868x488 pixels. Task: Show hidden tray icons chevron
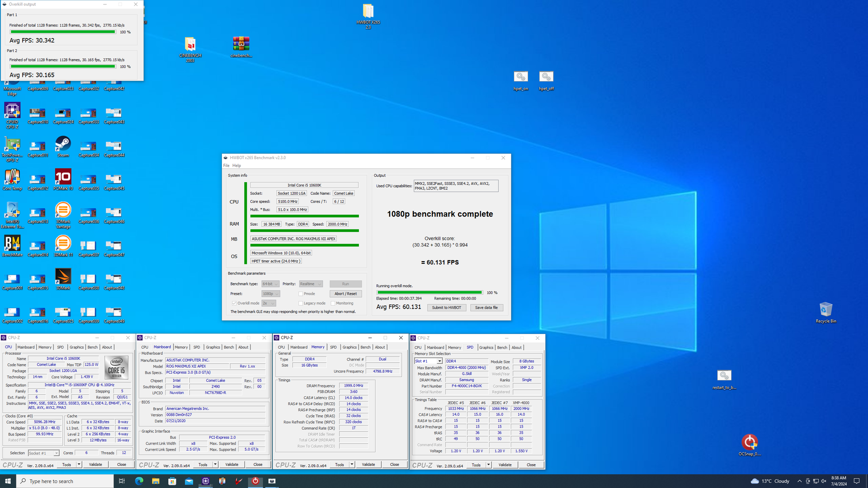tap(799, 481)
